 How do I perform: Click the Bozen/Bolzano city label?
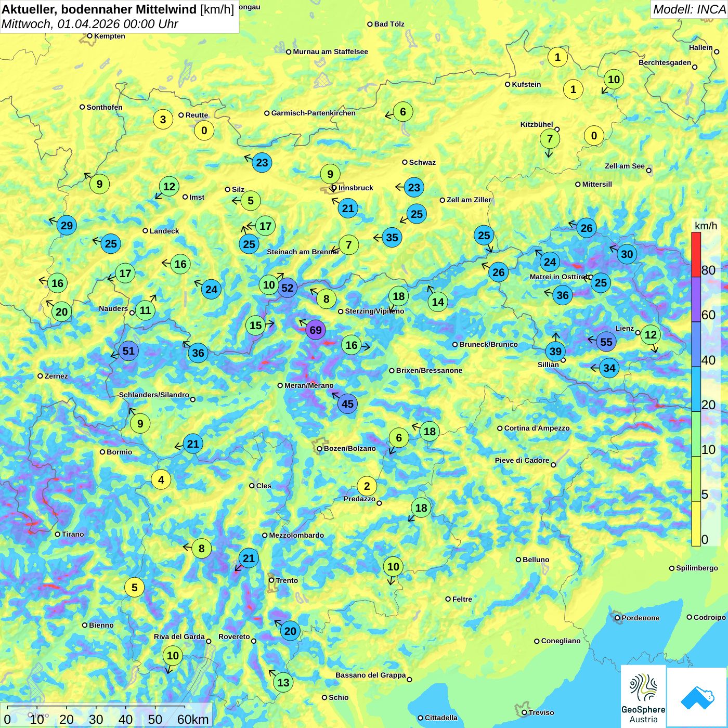click(x=349, y=448)
